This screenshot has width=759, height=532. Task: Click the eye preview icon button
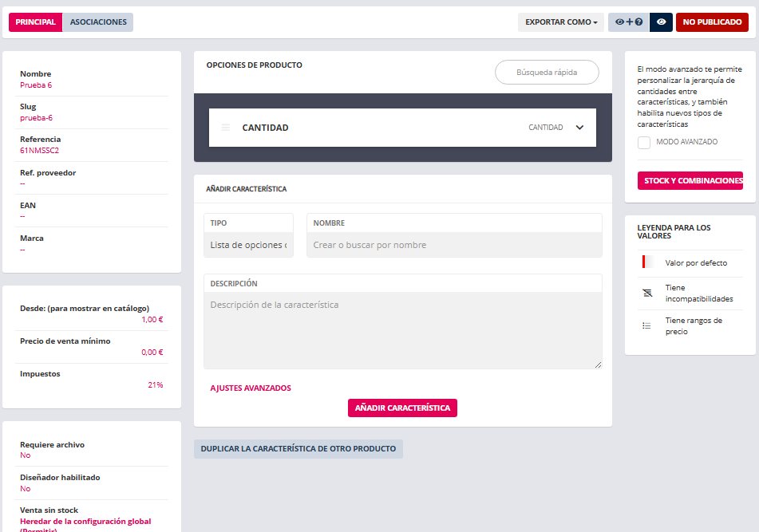[661, 22]
